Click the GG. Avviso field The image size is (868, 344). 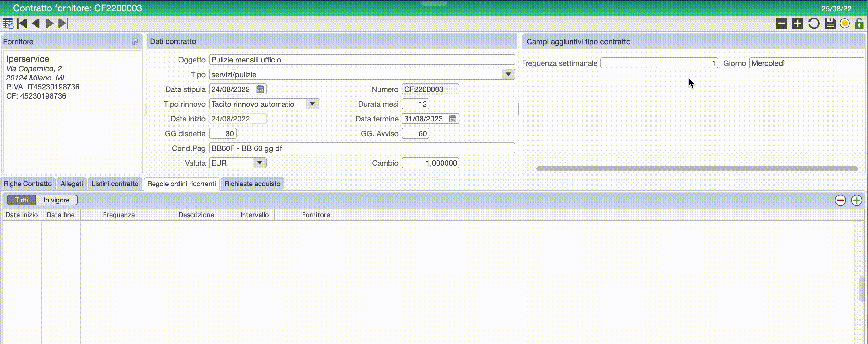pos(415,134)
